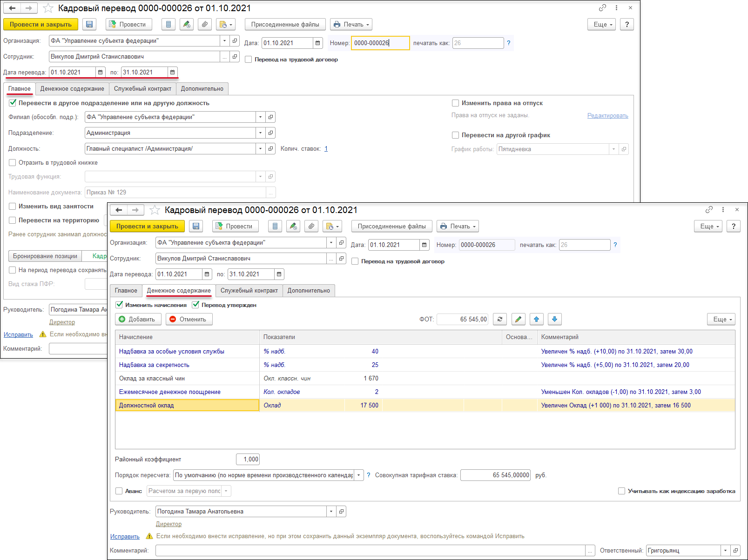Viewport: 748px width, 560px height.
Task: Open table 'Еще' menu beside FOT arrows
Action: (x=721, y=319)
